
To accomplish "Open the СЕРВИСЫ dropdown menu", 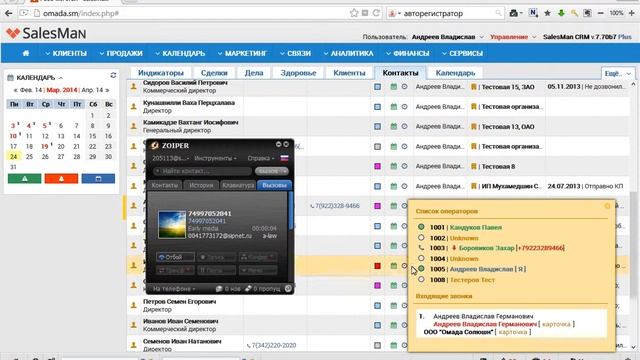I will coord(462,53).
